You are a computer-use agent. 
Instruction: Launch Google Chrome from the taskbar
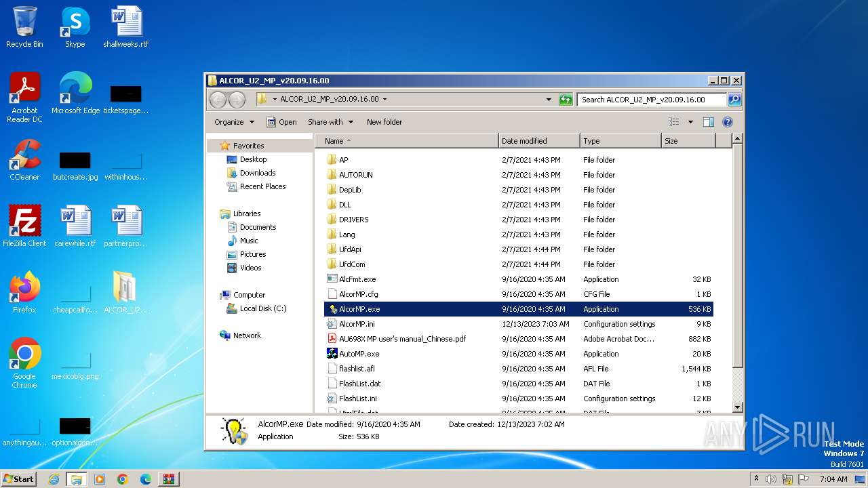(122, 479)
